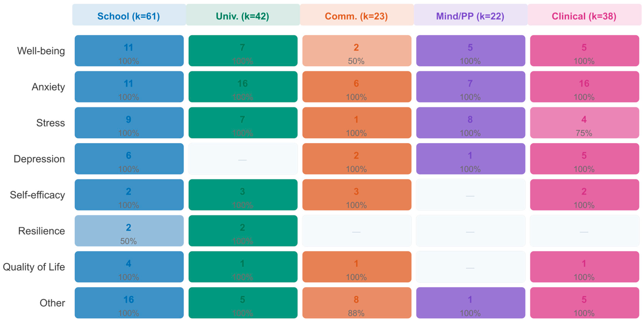Click the School Other cell with 16
The width and height of the screenshot is (644, 323).
coord(129,303)
